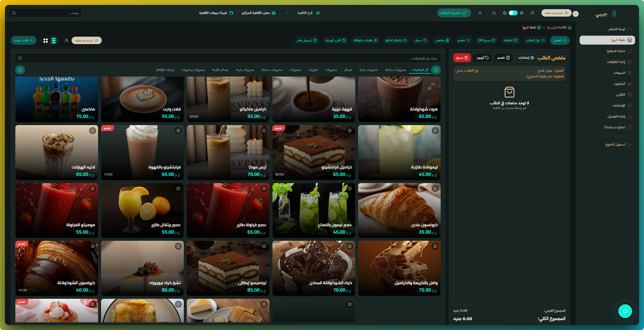Open info for ليمونادة طازجة product
This screenshot has height=330, width=644.
pos(435,131)
